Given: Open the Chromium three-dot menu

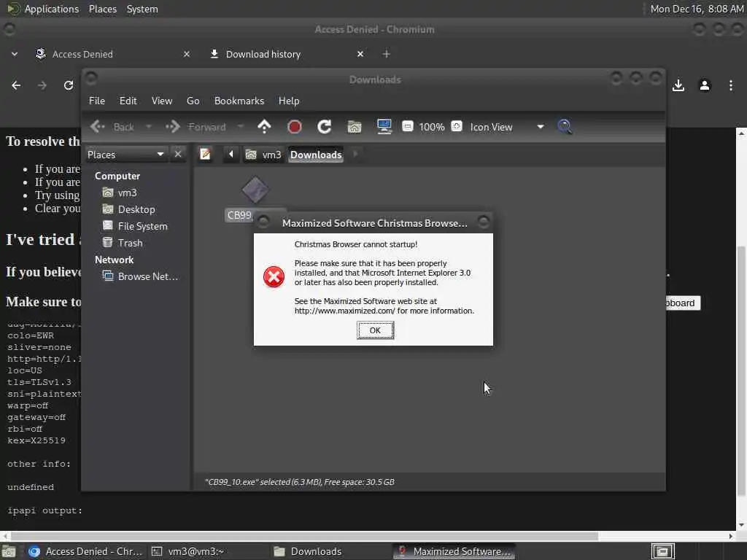Looking at the screenshot, I should pyautogui.click(x=731, y=85).
